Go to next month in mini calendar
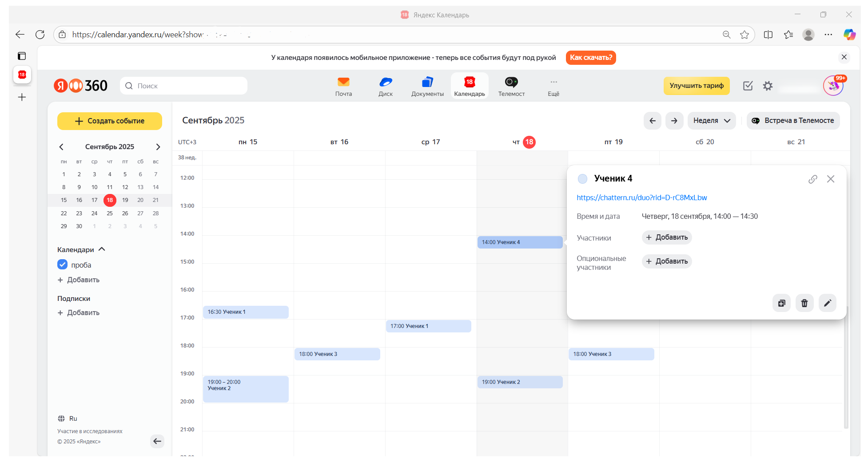Viewport: 868px width, 466px height. tap(158, 147)
